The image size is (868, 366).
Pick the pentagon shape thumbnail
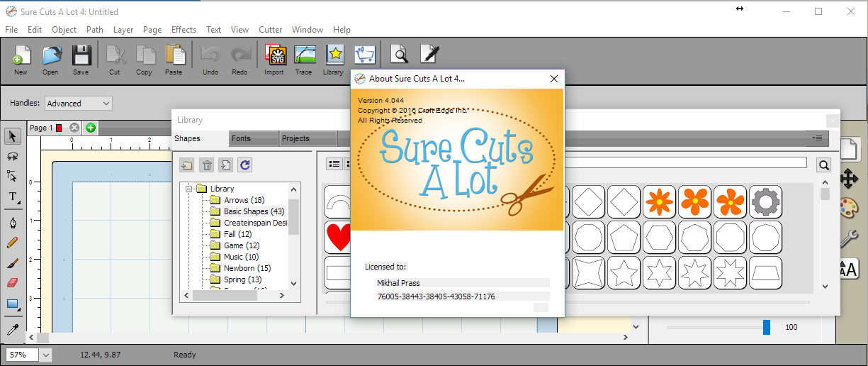[x=624, y=237]
